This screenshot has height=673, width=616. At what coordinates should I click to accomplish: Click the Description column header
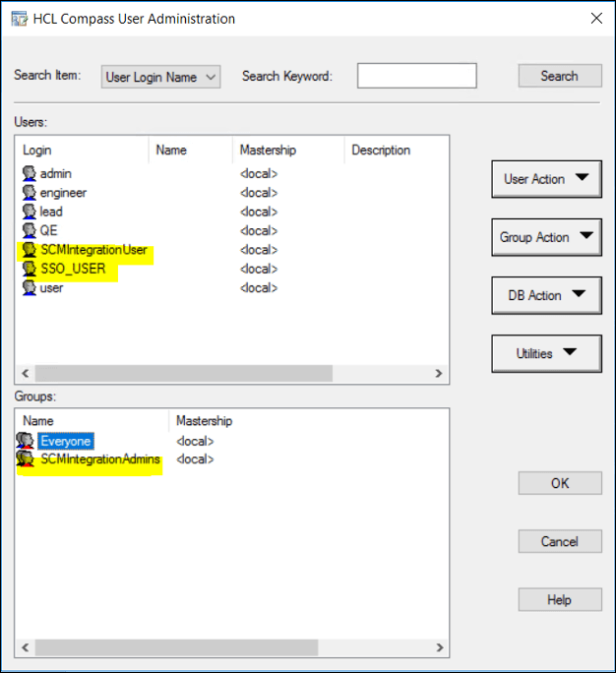tap(397, 151)
